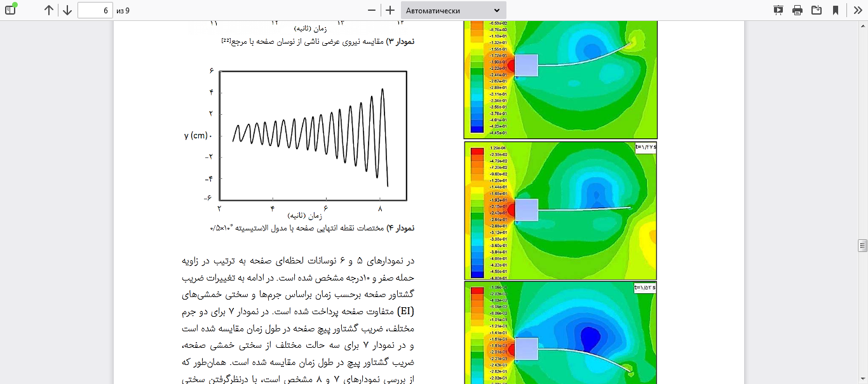Zoom out with the minus button
This screenshot has width=868, height=384.
pos(372,10)
